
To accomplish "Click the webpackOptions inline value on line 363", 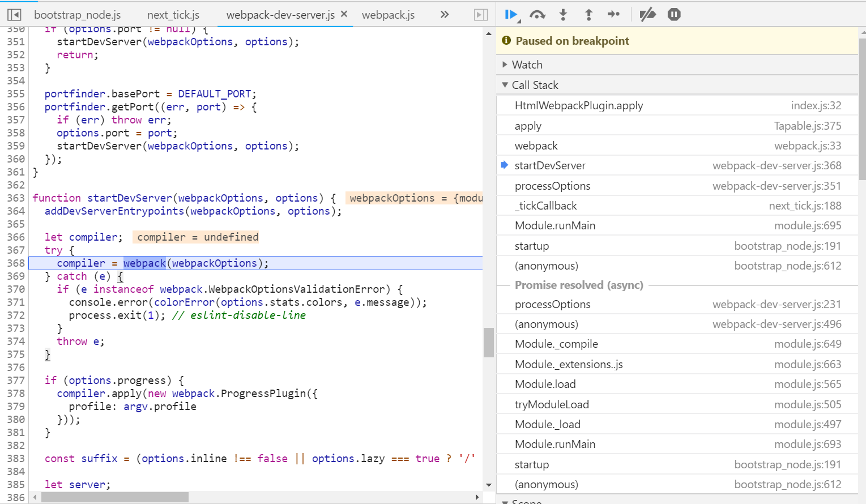I will [x=415, y=198].
